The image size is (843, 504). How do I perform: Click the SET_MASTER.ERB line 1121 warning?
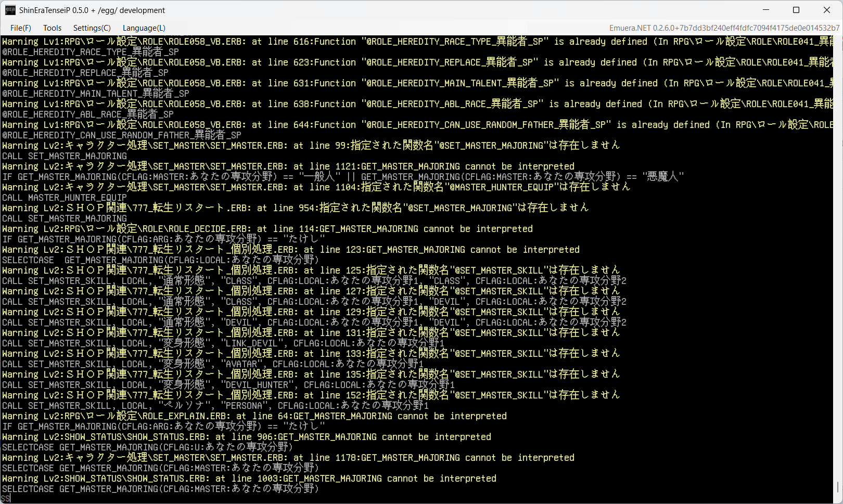(288, 166)
